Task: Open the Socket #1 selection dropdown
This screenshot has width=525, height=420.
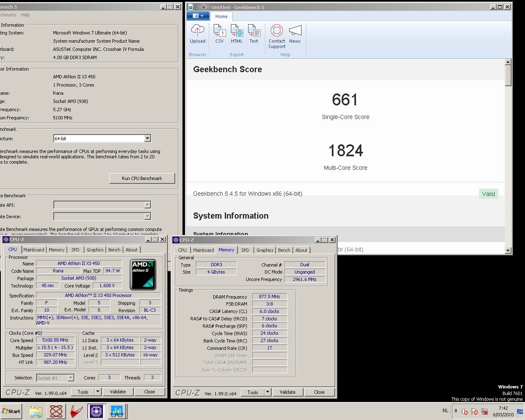Action: [x=55, y=378]
